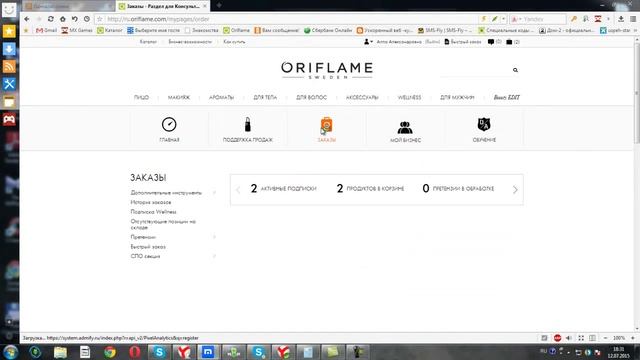Open the sidebar game controller icon

[9, 119]
